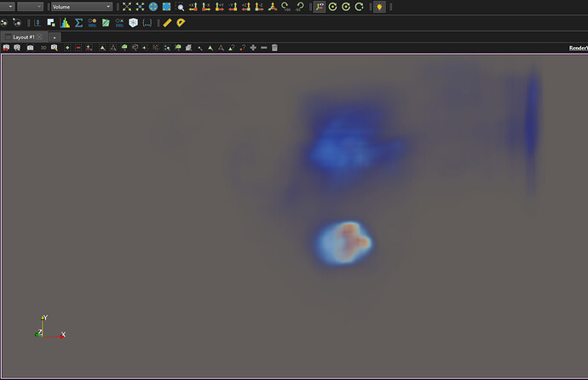588x380 pixels.
Task: Toggle orientation axes visibility
Action: [320, 7]
